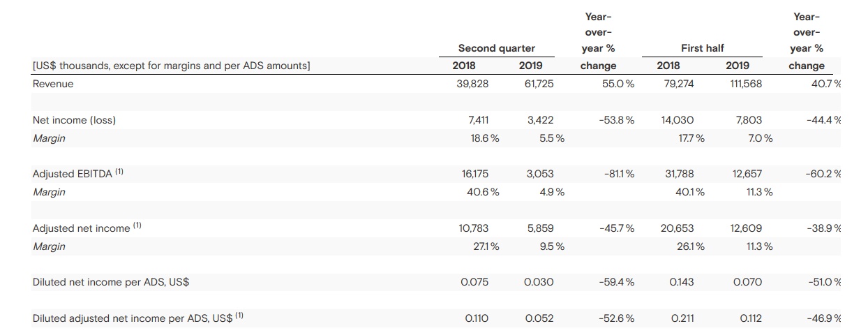Open footnote (1) beside Adjusted net income

click(x=137, y=225)
